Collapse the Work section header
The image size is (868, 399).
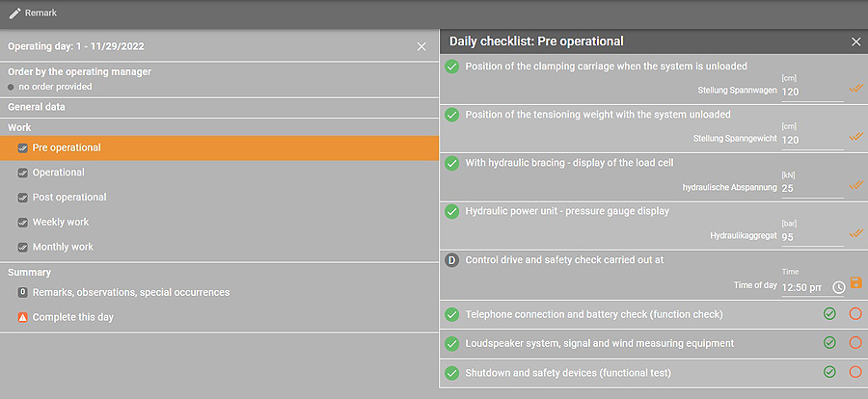tap(20, 127)
